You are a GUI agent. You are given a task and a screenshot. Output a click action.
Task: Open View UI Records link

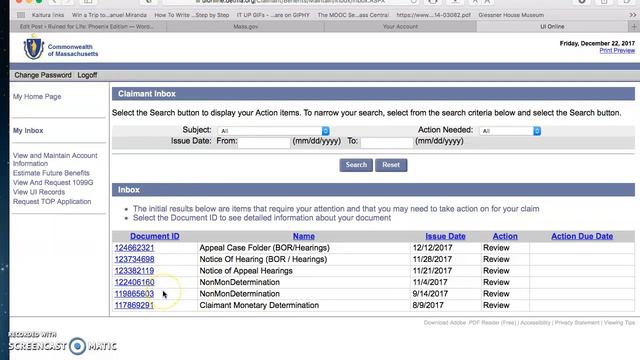(x=39, y=192)
